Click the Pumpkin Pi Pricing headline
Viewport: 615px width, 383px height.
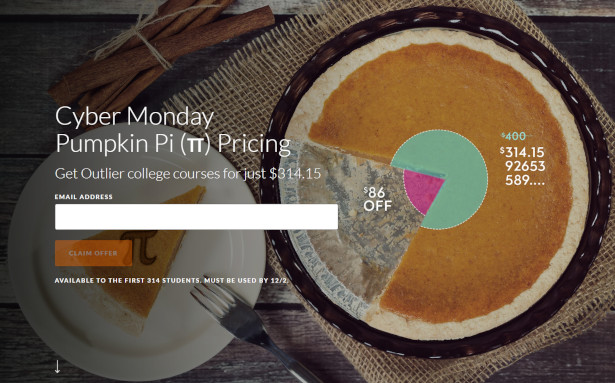(x=173, y=144)
